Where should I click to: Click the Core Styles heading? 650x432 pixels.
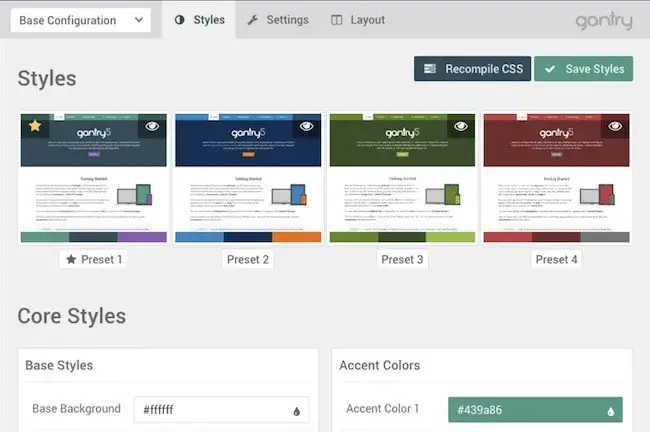click(x=72, y=316)
